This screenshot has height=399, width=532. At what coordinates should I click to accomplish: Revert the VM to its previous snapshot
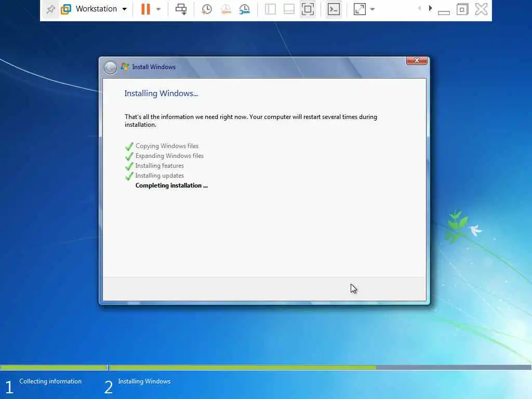click(225, 9)
